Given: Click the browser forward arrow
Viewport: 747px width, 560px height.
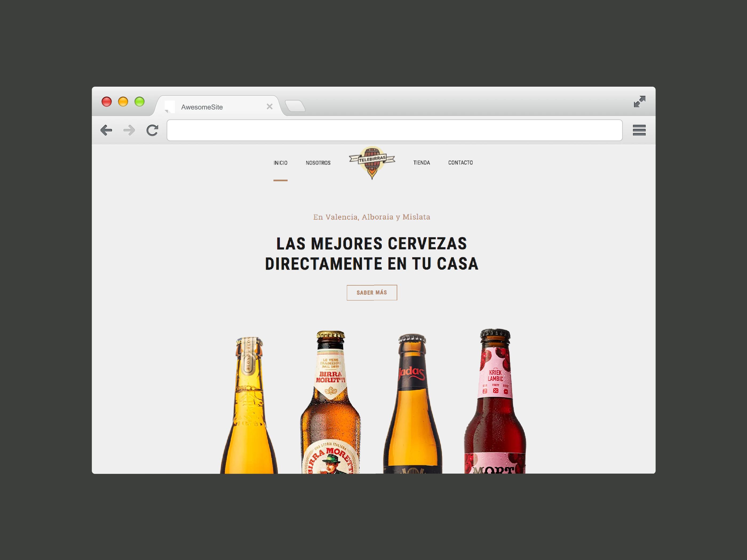Looking at the screenshot, I should pyautogui.click(x=129, y=130).
